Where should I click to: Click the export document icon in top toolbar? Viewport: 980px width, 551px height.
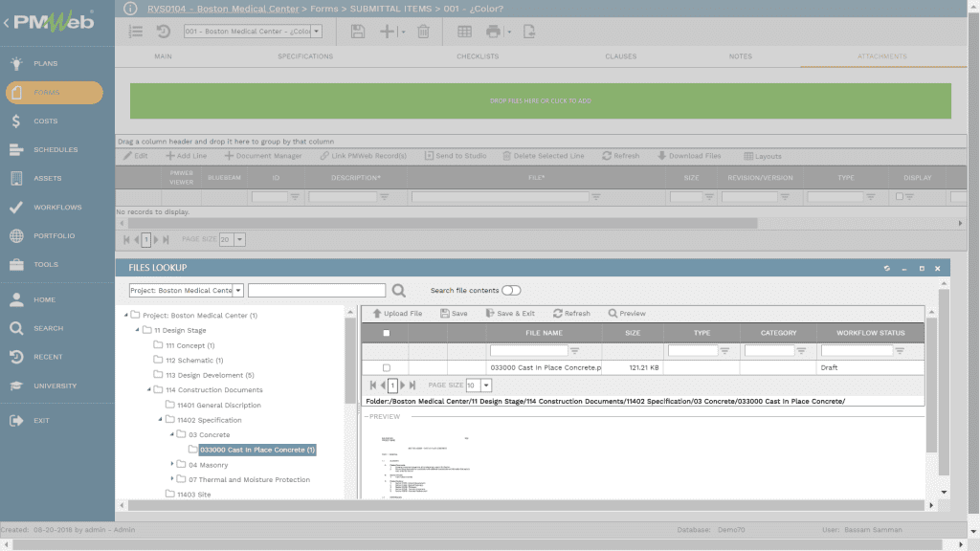pos(529,32)
